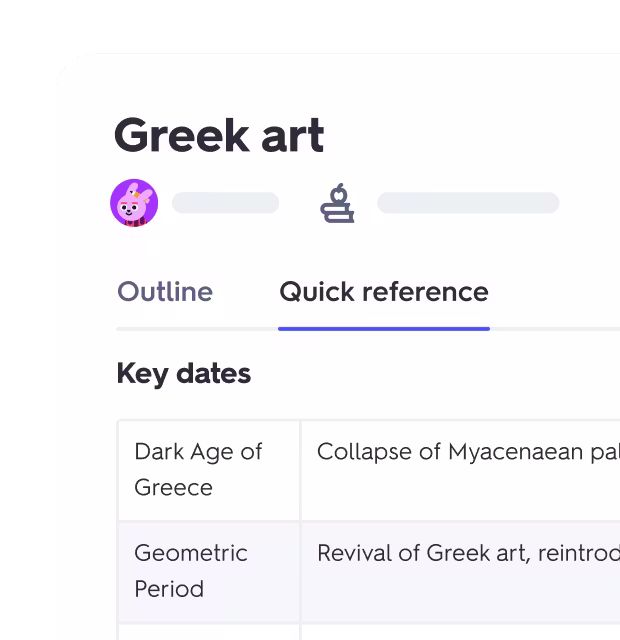Click the apple on books icon
Screen dimensions: 620x640
[x=337, y=203]
